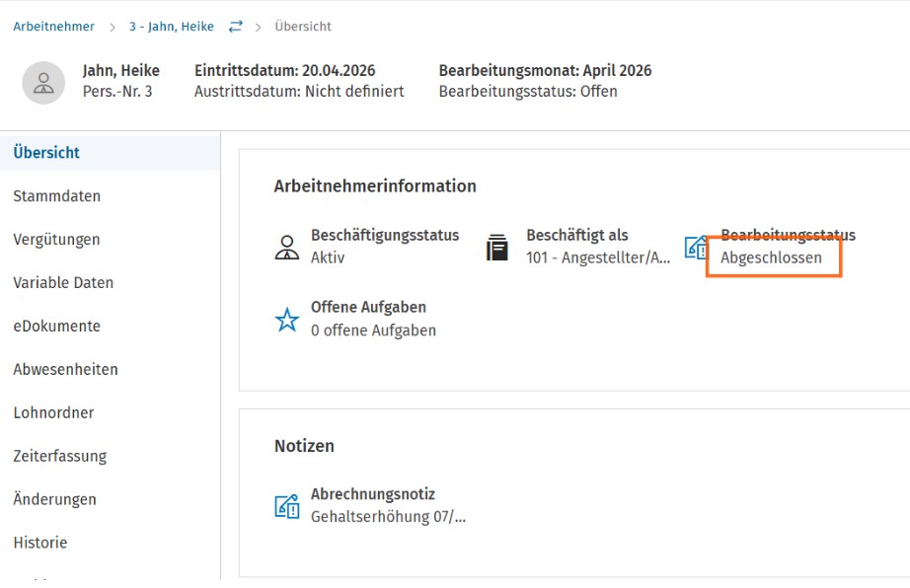
Task: Click 'Bearbeitungsstatus: Offen' in header
Action: click(528, 91)
